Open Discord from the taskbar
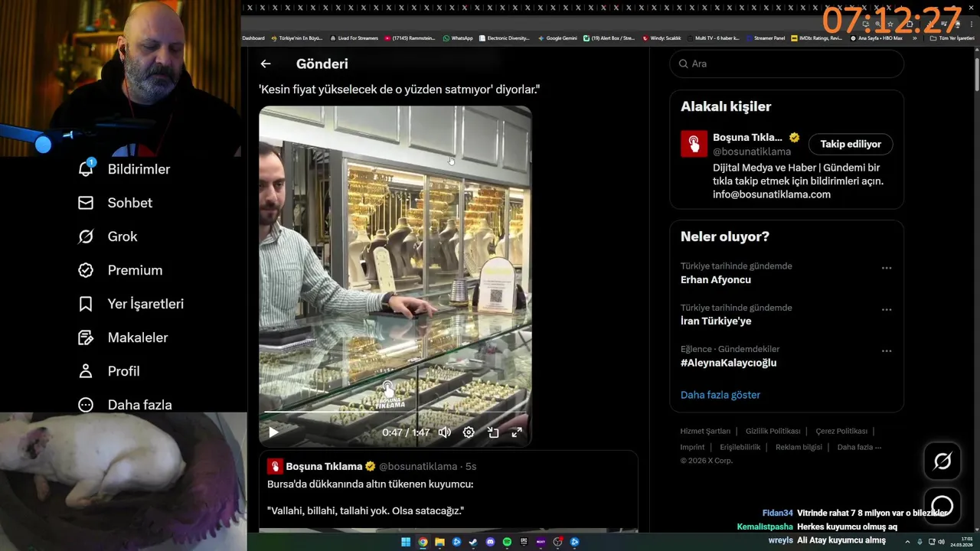 (x=490, y=542)
